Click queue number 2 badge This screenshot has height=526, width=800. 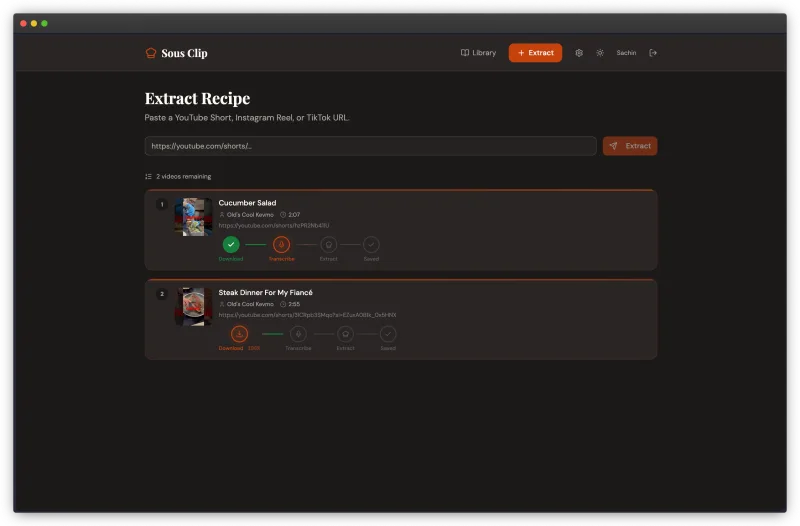pyautogui.click(x=162, y=294)
